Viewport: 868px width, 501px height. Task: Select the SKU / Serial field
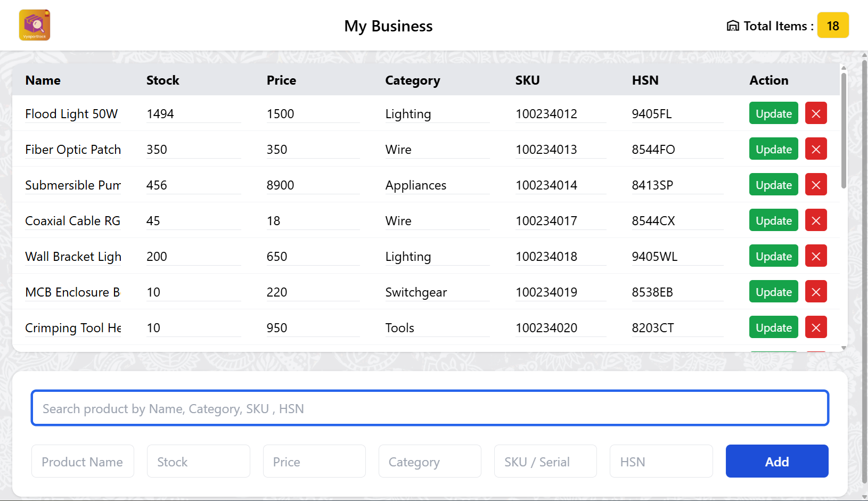[545, 461]
